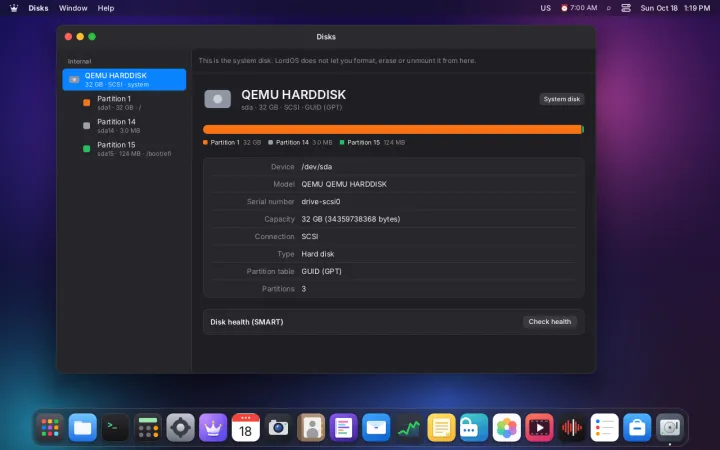Viewport: 720px width, 450px height.
Task: Select QEMU HARDDISK in the sidebar
Action: 124,79
